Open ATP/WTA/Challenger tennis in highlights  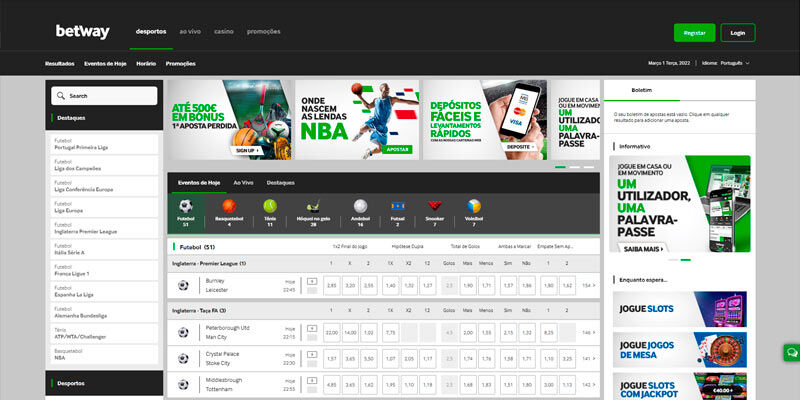(x=105, y=334)
